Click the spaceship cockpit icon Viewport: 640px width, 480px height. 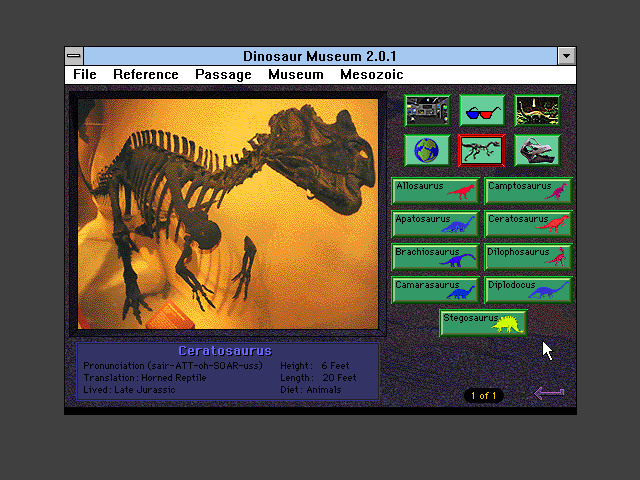click(x=427, y=110)
